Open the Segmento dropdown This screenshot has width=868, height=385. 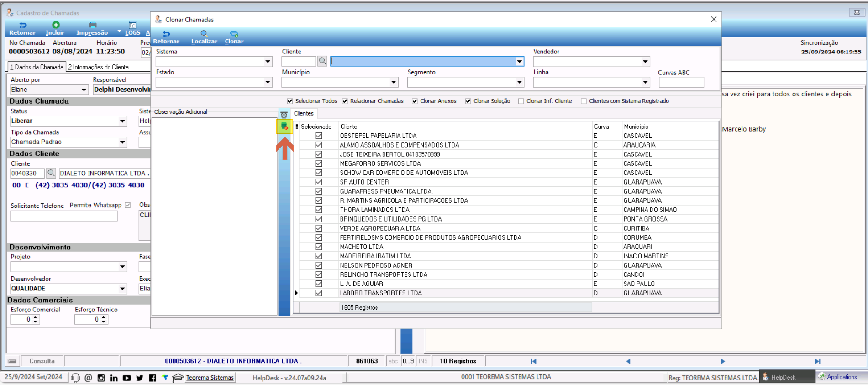[x=519, y=82]
